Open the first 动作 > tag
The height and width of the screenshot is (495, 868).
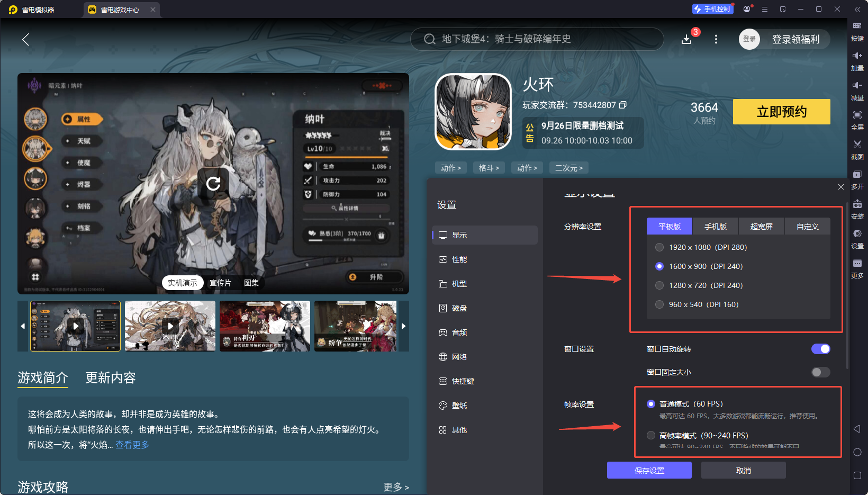451,168
